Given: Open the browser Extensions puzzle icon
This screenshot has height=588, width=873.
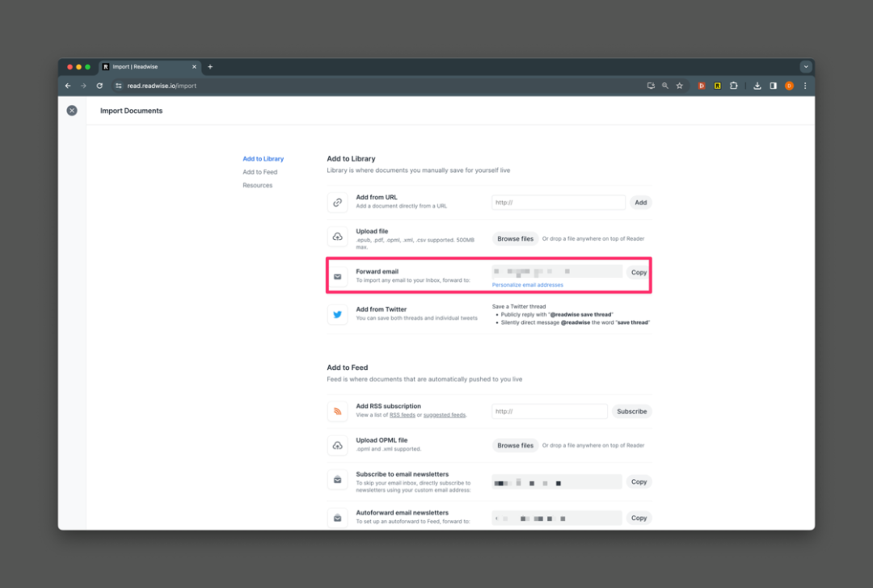Looking at the screenshot, I should click(734, 86).
